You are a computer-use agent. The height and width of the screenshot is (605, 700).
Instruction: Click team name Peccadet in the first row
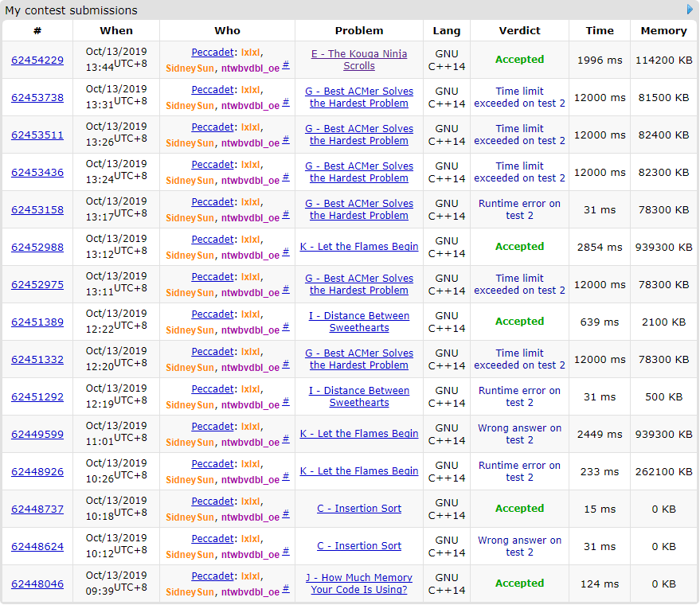(213, 53)
